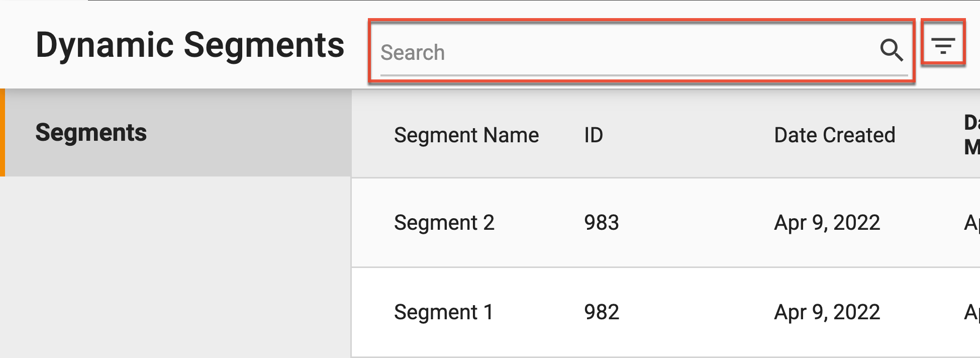Click the Segment 2 name cell
The width and height of the screenshot is (980, 358).
444,223
